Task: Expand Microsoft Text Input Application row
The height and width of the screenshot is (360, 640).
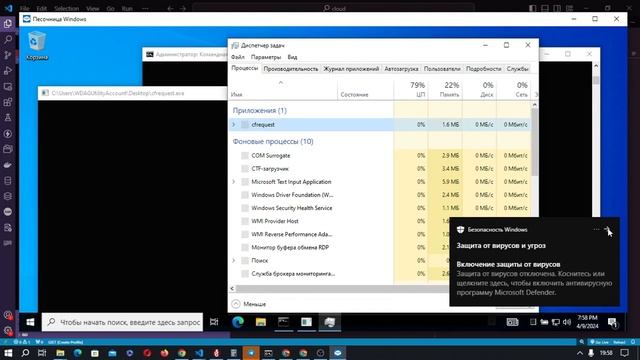Action: [234, 182]
